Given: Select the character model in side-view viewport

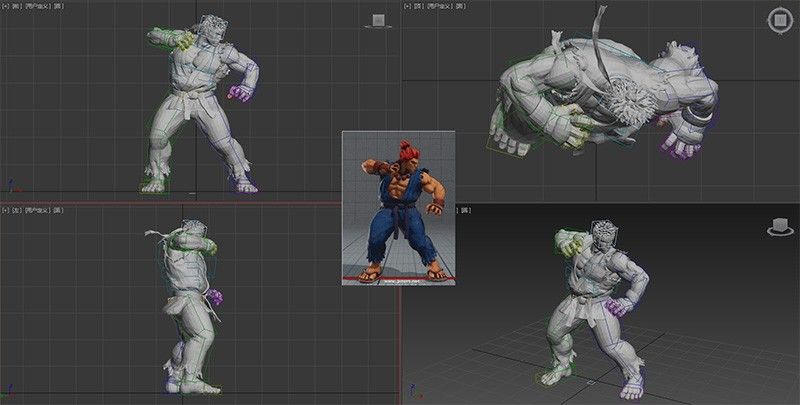Looking at the screenshot, I should point(190,306).
